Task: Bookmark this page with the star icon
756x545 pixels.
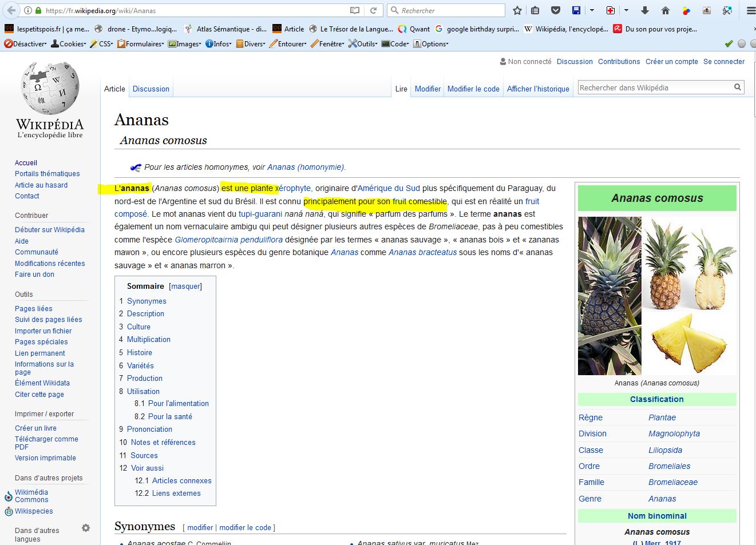Action: pyautogui.click(x=517, y=10)
